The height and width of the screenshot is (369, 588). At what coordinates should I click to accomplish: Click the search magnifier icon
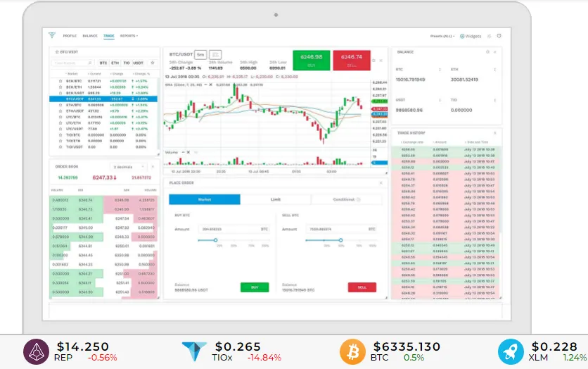[90, 63]
